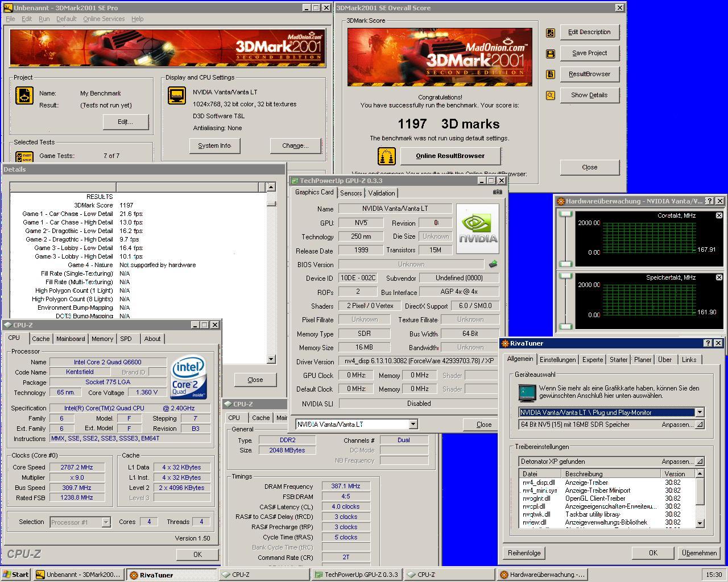Image resolution: width=728 pixels, height=582 pixels.
Task: Select the nv4_disp.dll row in driver list
Action: pyautogui.click(x=606, y=483)
